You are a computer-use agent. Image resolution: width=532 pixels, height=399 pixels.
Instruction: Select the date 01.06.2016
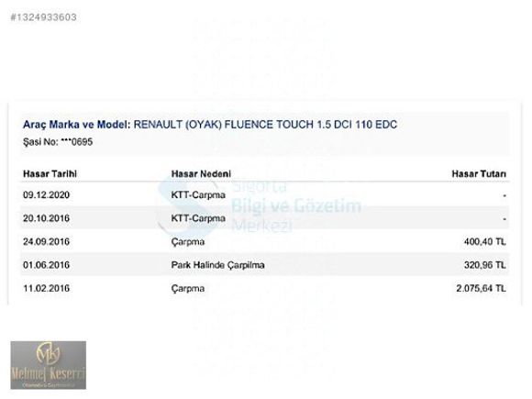point(46,265)
